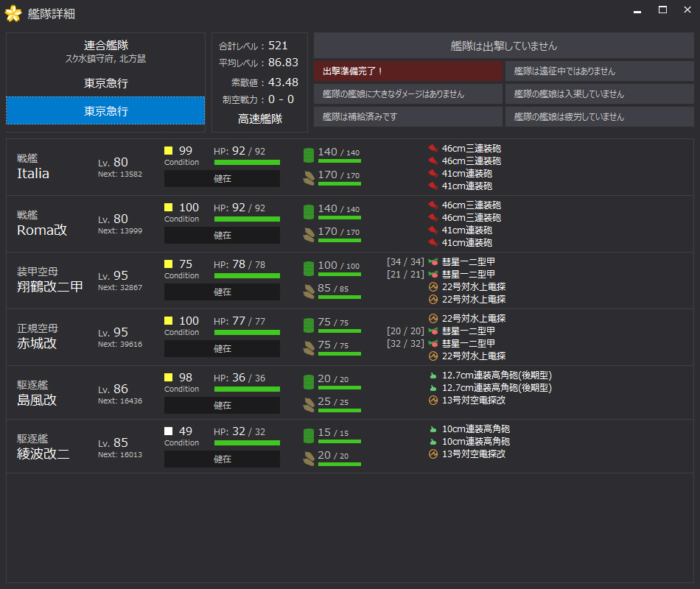Open the 連合艦隊 combined fleet entry
700x589 pixels.
(106, 51)
